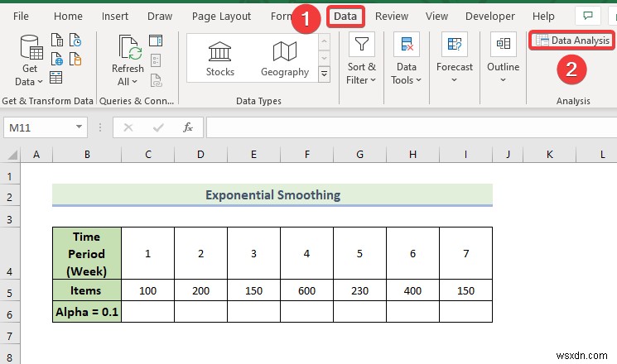
Task: Click the Select All corner triangle
Action: [x=12, y=155]
